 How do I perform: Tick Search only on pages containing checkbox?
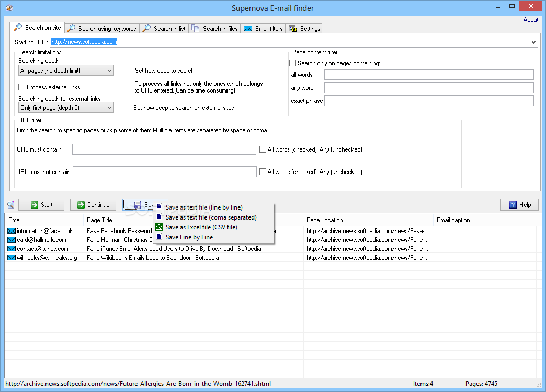pos(293,63)
